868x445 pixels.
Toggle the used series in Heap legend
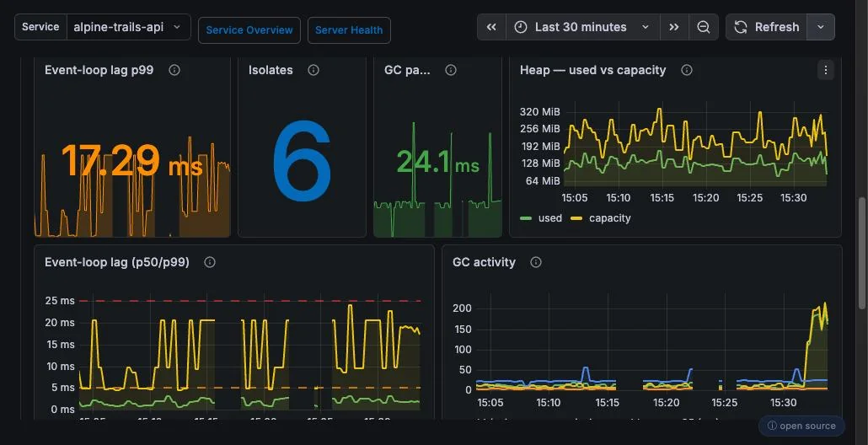tap(549, 218)
